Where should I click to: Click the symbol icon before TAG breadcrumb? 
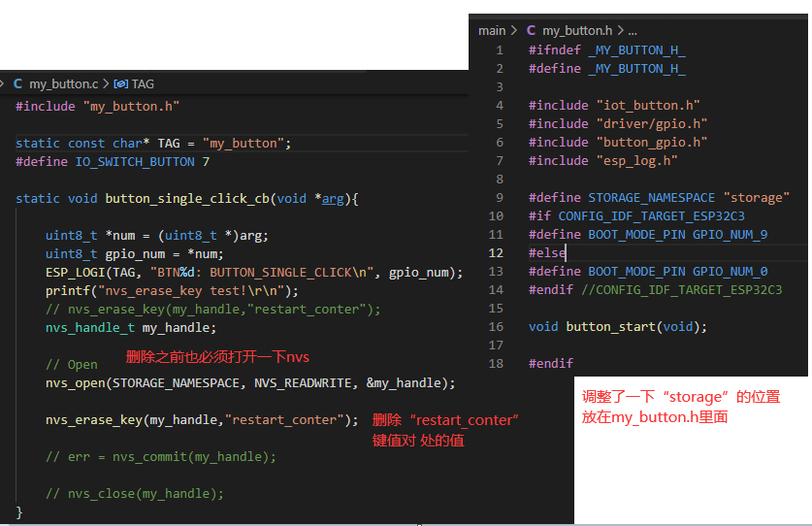(x=120, y=84)
